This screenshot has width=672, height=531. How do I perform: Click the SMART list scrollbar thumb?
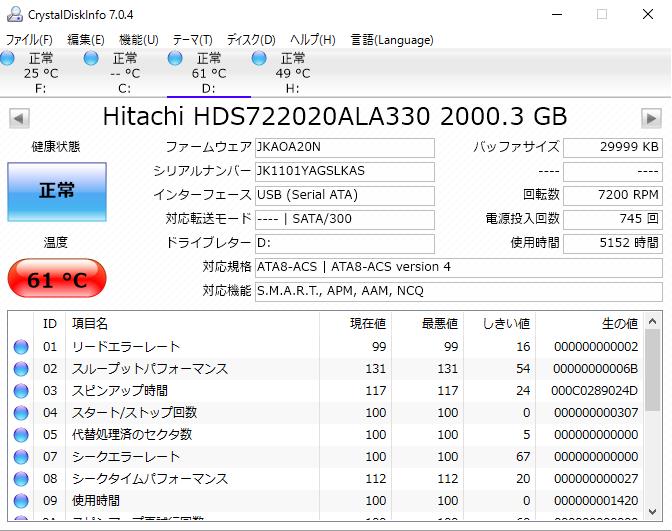point(653,371)
